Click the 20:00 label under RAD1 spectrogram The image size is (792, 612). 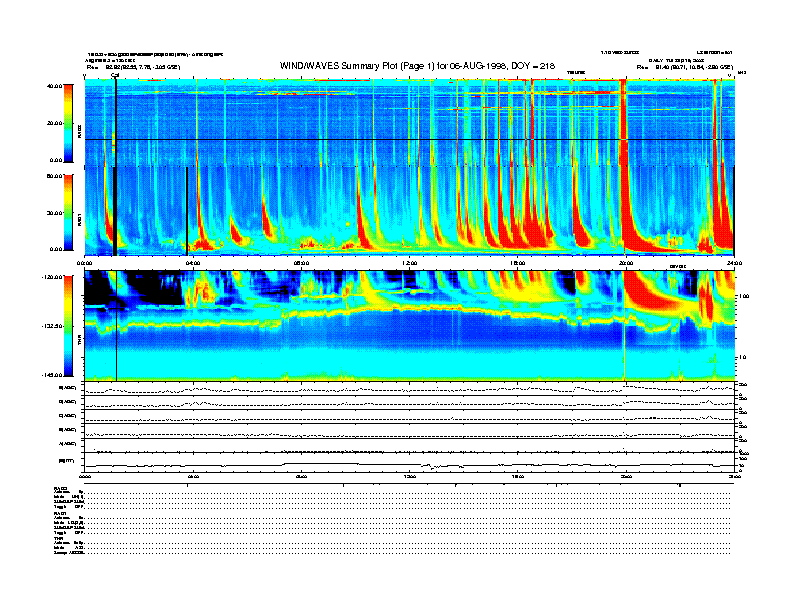click(626, 263)
